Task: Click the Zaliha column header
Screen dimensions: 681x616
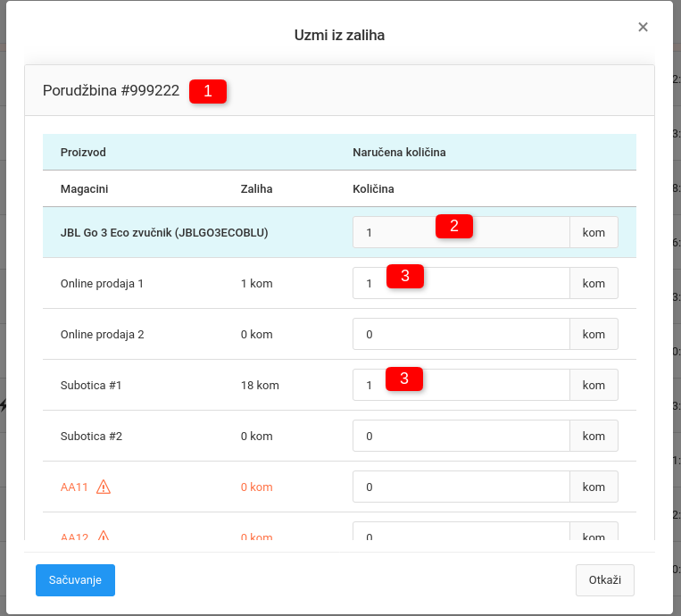Action: (x=256, y=188)
